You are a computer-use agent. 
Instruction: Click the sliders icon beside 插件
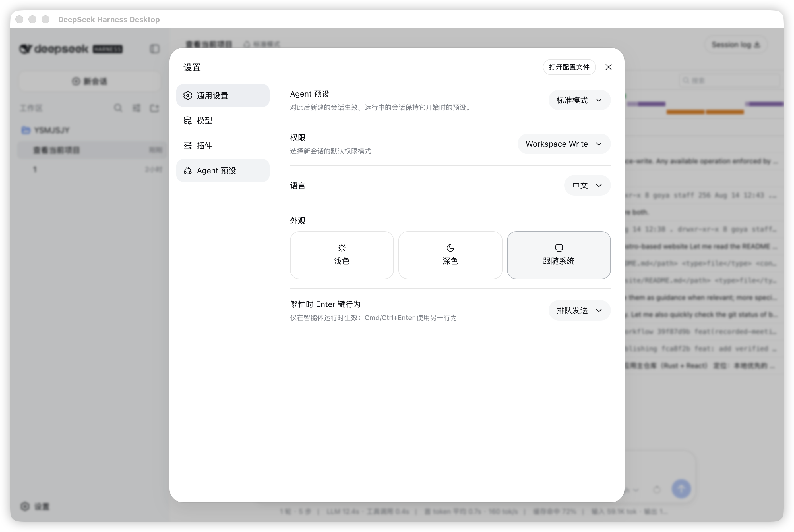point(188,146)
